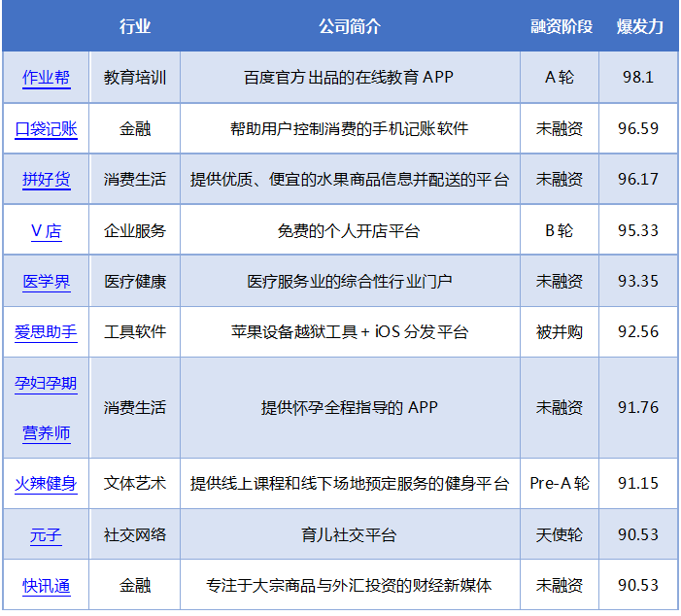Open the 口袋记账 company link

46,129
